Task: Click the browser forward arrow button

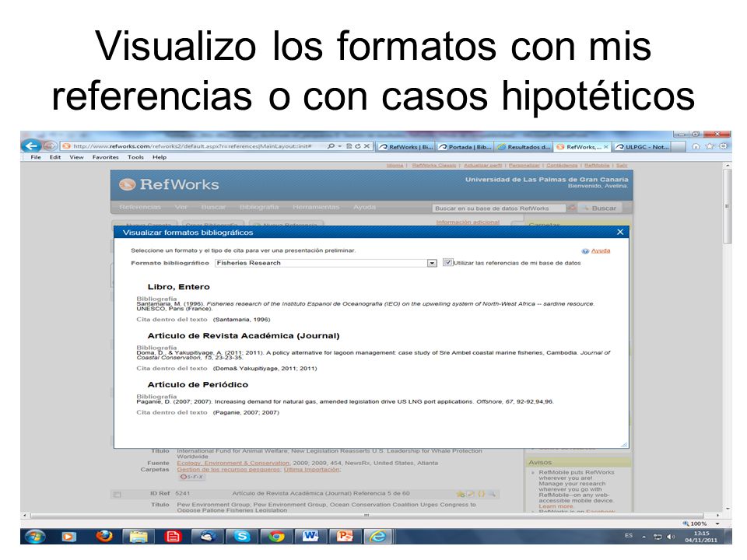Action: 49,145
